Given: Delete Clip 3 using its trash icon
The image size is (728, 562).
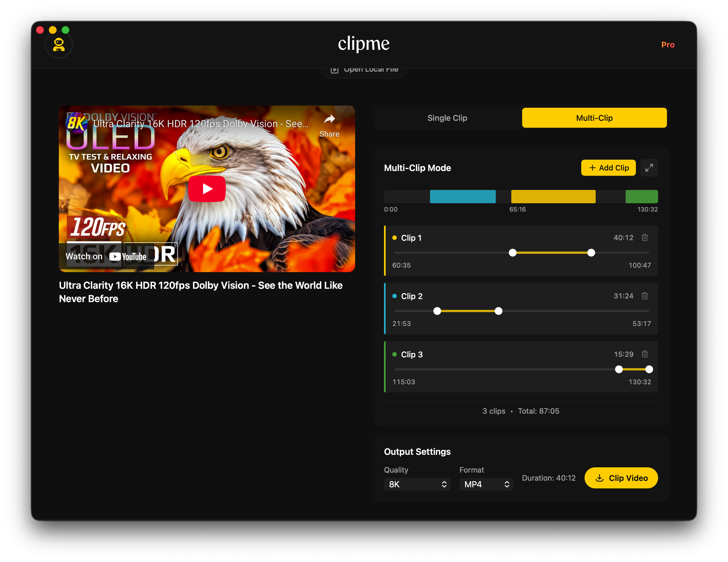Looking at the screenshot, I should point(645,354).
